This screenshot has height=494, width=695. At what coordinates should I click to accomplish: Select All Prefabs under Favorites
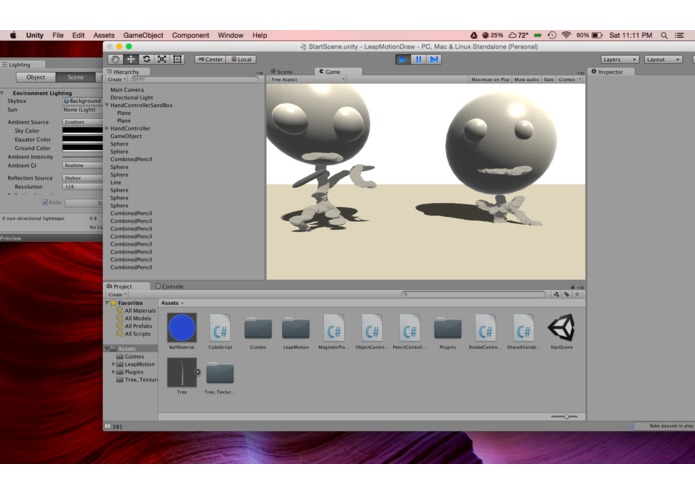click(138, 326)
